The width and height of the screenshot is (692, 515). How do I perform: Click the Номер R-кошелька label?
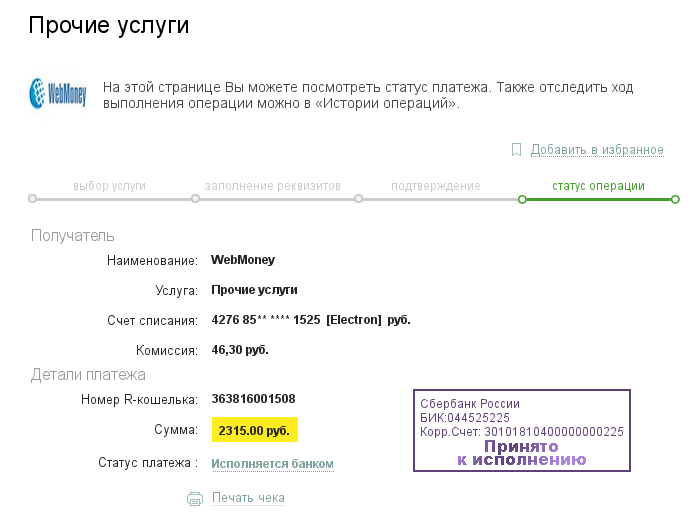(x=139, y=400)
